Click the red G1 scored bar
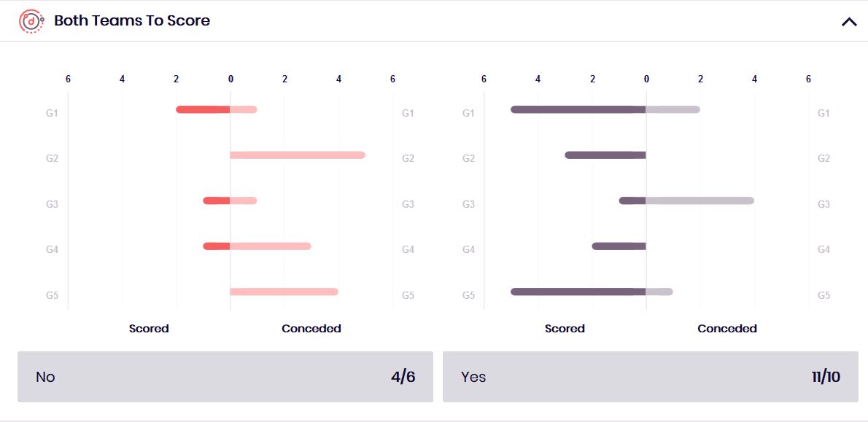This screenshot has height=422, width=868. click(203, 109)
